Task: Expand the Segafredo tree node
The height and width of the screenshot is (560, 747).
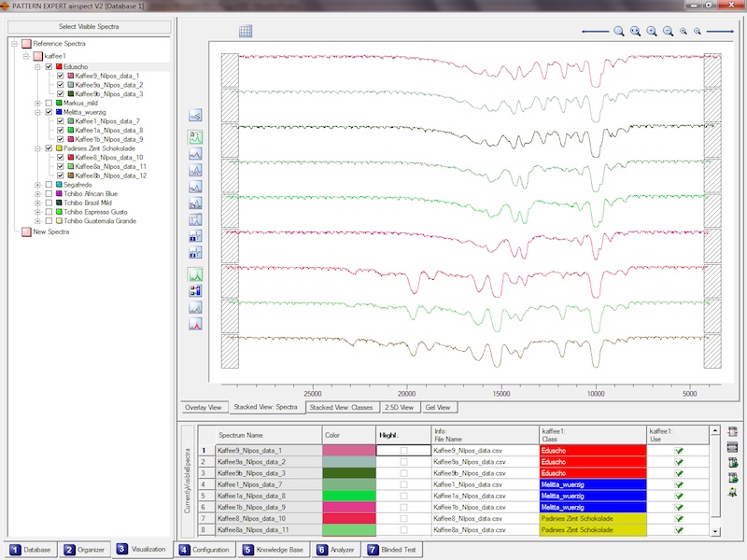Action: click(x=37, y=185)
